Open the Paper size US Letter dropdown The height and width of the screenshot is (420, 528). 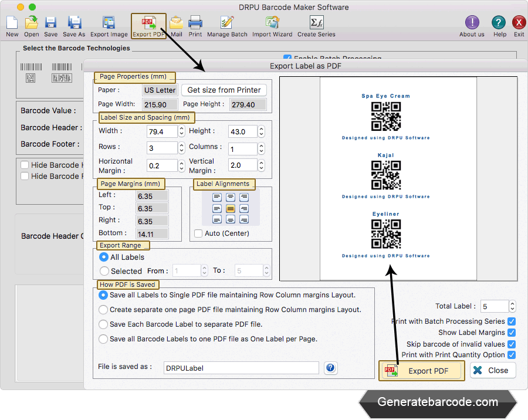tap(160, 90)
